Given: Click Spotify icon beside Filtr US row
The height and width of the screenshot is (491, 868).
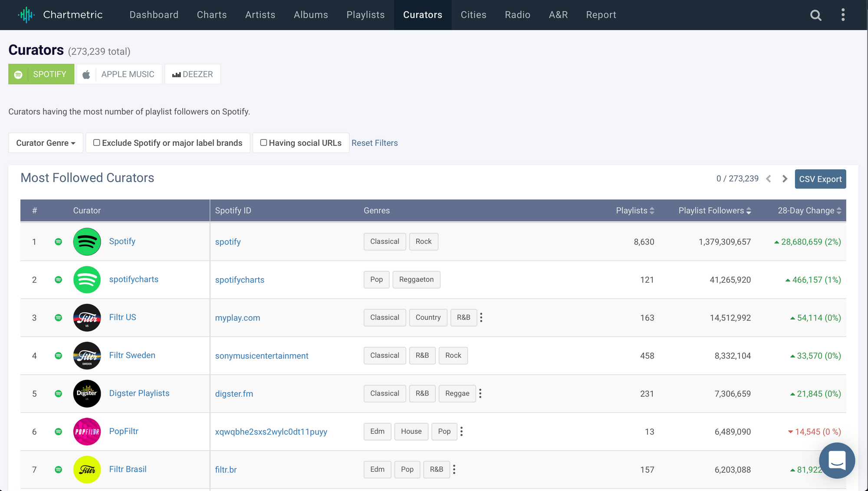Looking at the screenshot, I should coord(58,318).
